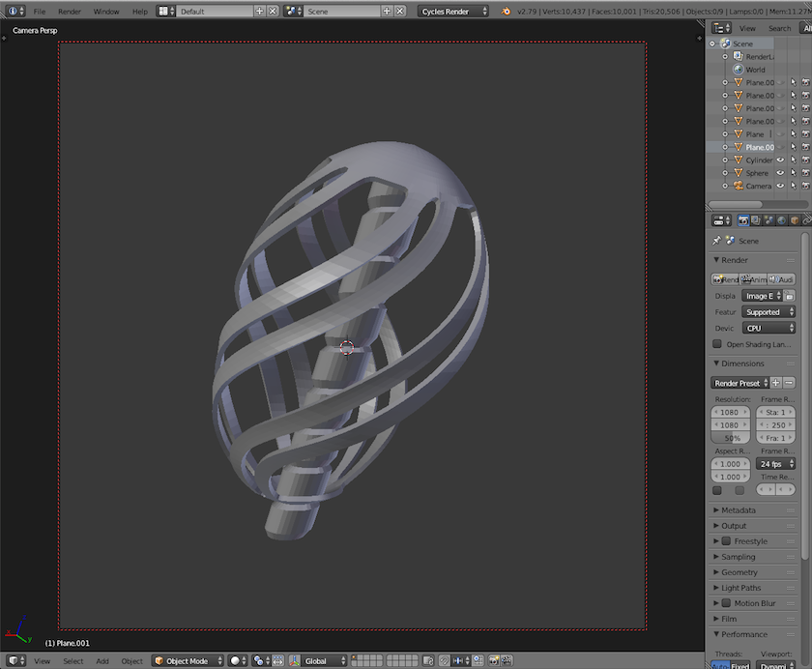Expand the Sampling panel
812x669 pixels.
pos(739,557)
